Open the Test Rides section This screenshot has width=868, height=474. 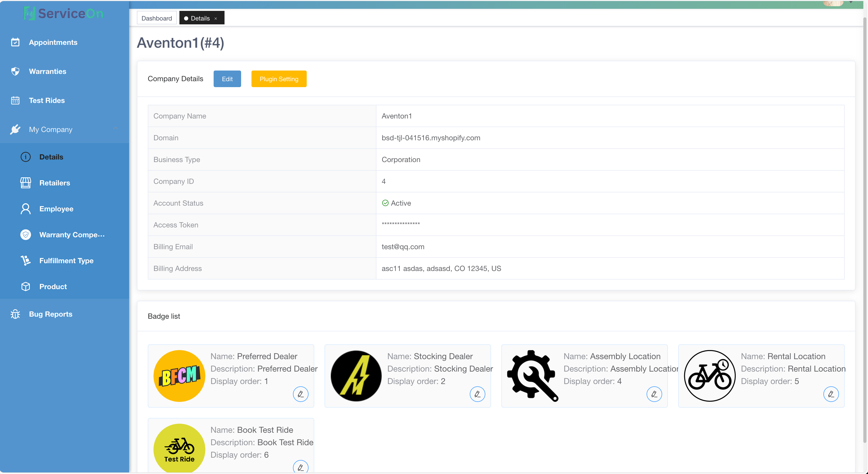tap(46, 100)
